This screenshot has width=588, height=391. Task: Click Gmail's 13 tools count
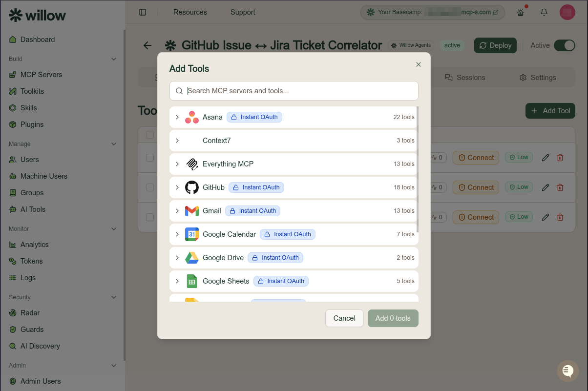pyautogui.click(x=404, y=211)
